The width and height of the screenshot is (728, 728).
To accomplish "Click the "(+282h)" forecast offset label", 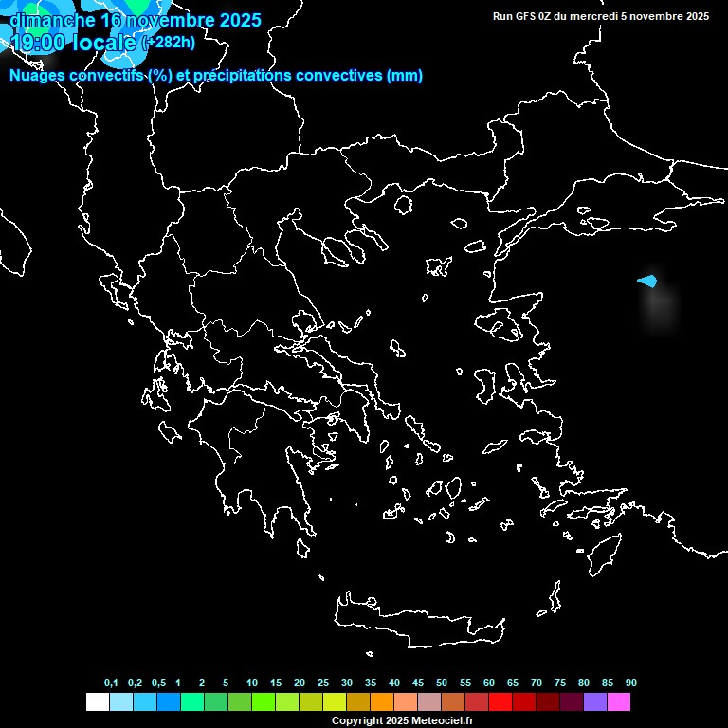I will (x=169, y=43).
